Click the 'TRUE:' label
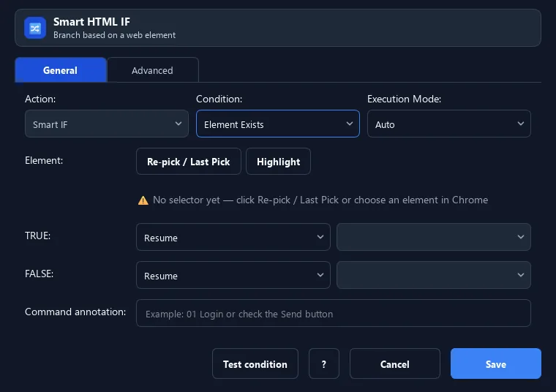The height and width of the screenshot is (392, 556). tap(37, 235)
